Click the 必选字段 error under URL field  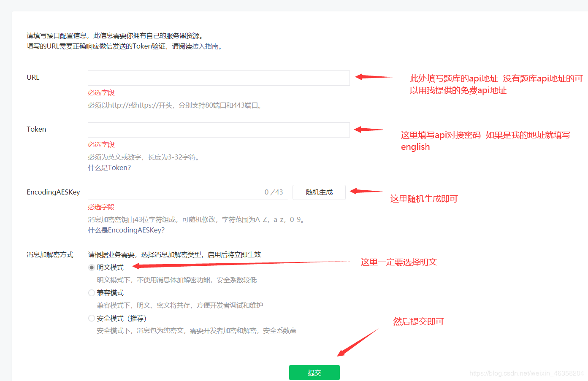click(101, 93)
